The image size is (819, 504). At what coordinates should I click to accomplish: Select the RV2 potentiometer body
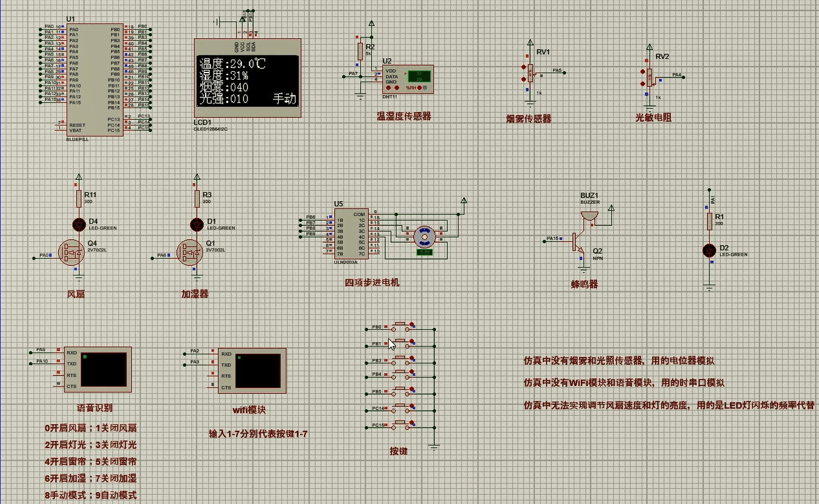pos(649,77)
